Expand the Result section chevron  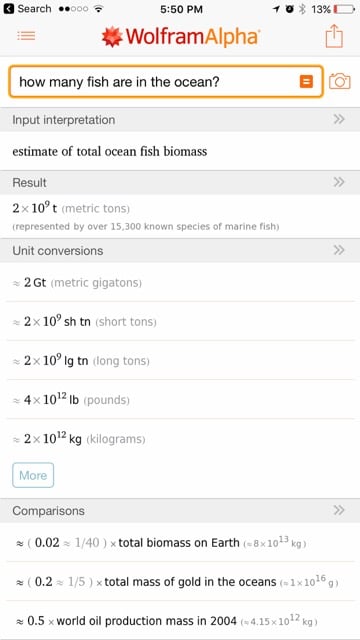click(x=339, y=182)
